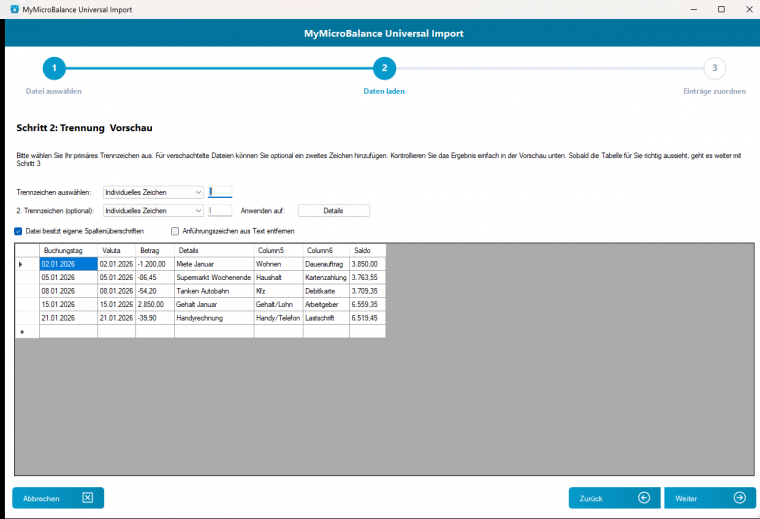Select the cell 'Miete Januar'
This screenshot has height=519, width=760.
point(214,264)
